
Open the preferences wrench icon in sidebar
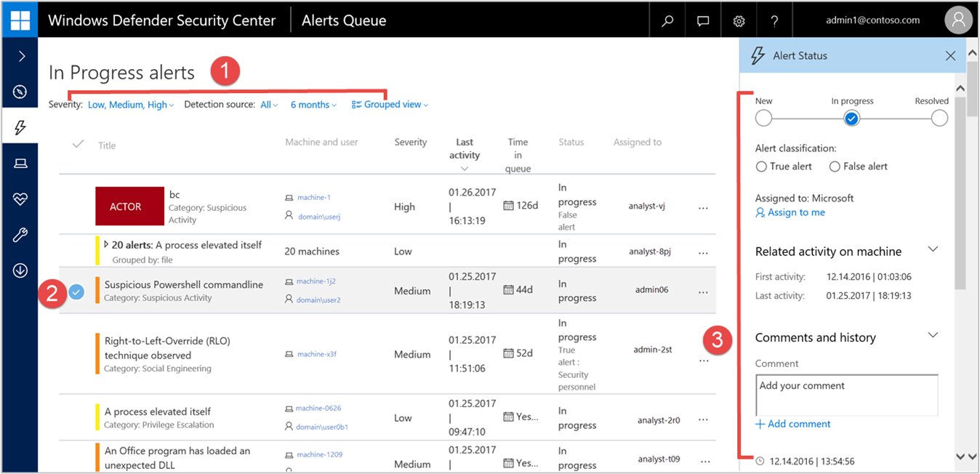click(x=20, y=235)
